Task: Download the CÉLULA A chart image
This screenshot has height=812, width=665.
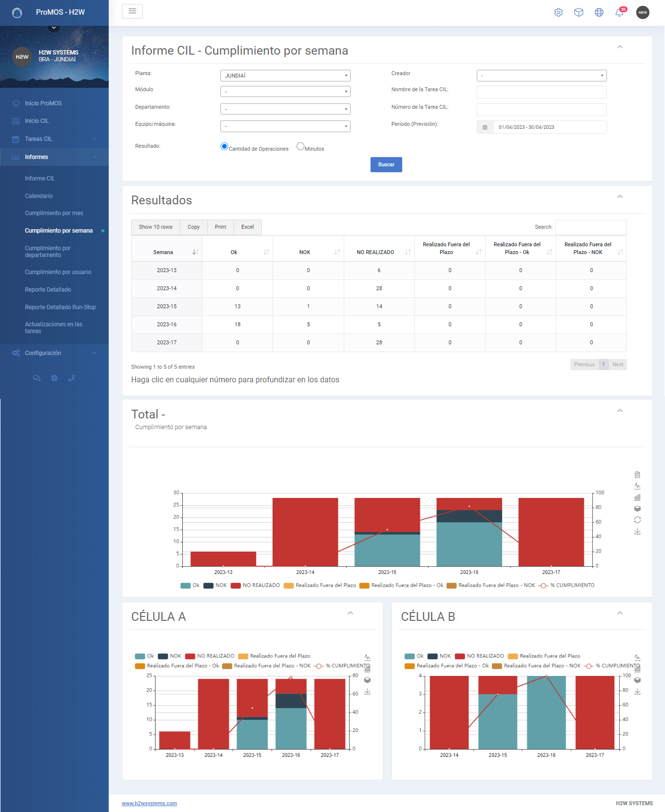Action: (x=368, y=692)
